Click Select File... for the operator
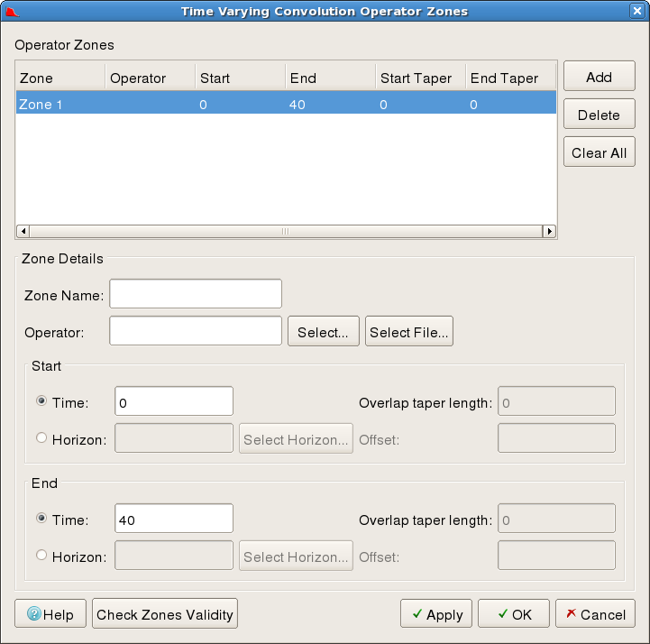 point(409,332)
